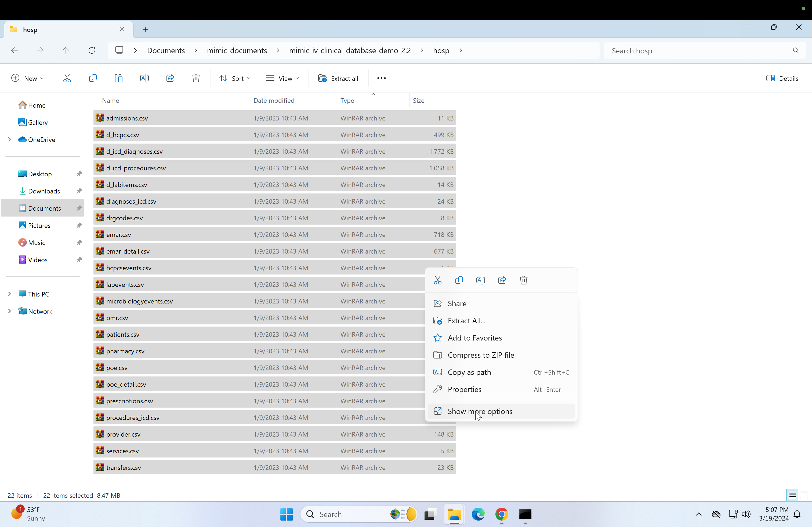Toggle the Details pane button
Image resolution: width=812 pixels, height=527 pixels.
pos(782,78)
